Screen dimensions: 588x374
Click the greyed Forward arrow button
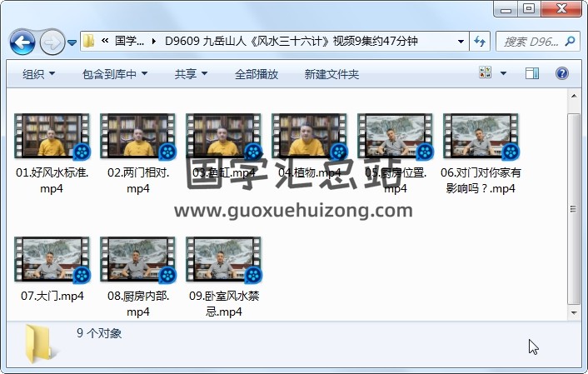pos(52,42)
